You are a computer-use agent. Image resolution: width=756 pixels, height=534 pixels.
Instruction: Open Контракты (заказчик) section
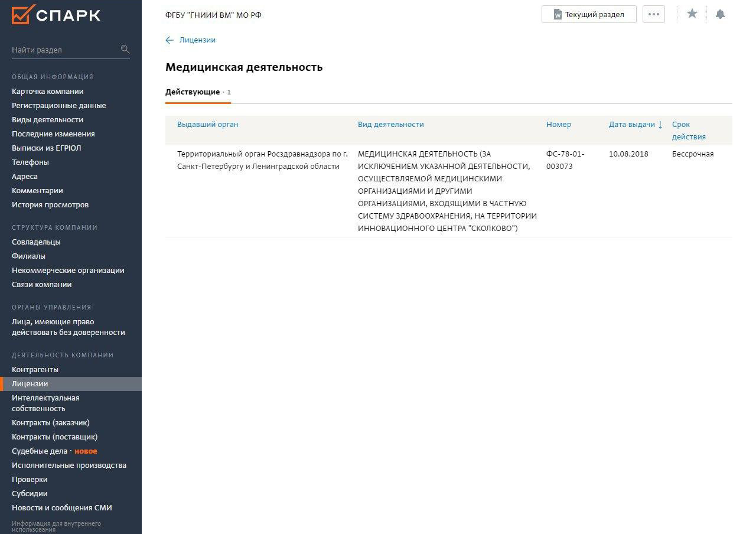51,423
